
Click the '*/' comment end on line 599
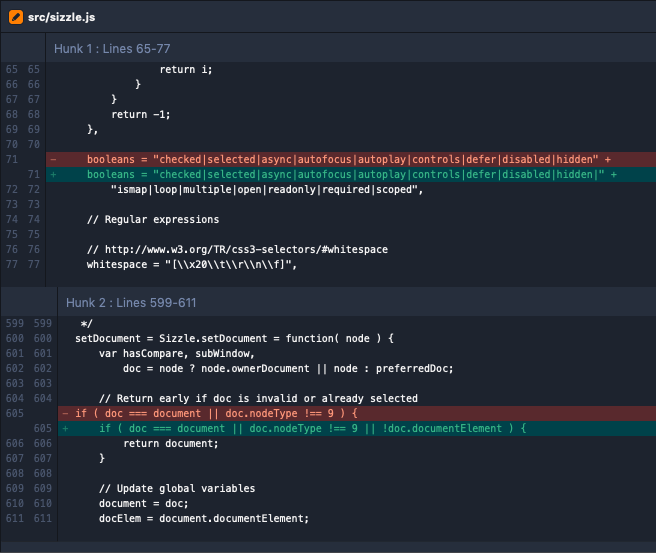coord(87,323)
